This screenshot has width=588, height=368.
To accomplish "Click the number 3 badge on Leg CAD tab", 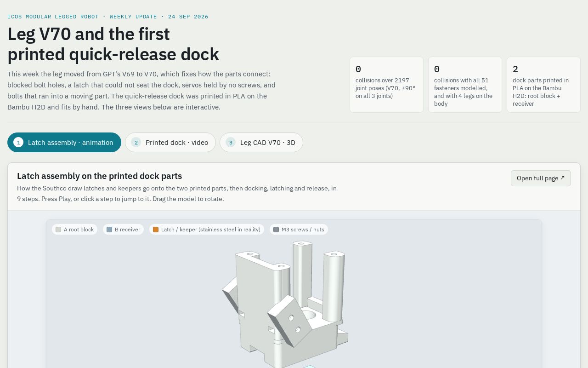I will coord(231,143).
